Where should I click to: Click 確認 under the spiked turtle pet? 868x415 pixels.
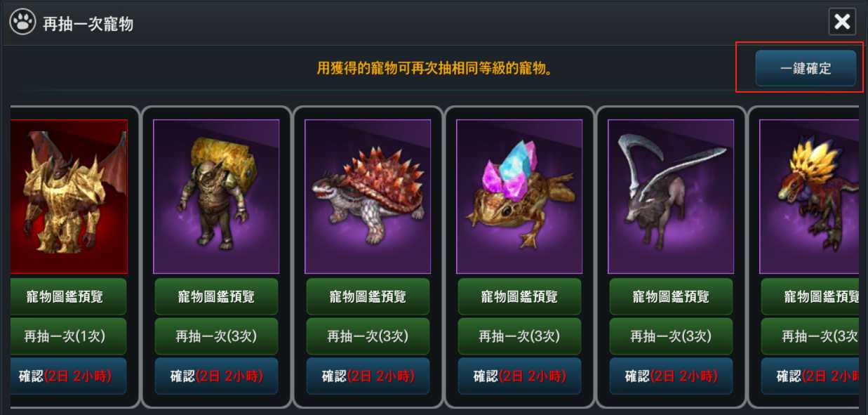pyautogui.click(x=368, y=376)
